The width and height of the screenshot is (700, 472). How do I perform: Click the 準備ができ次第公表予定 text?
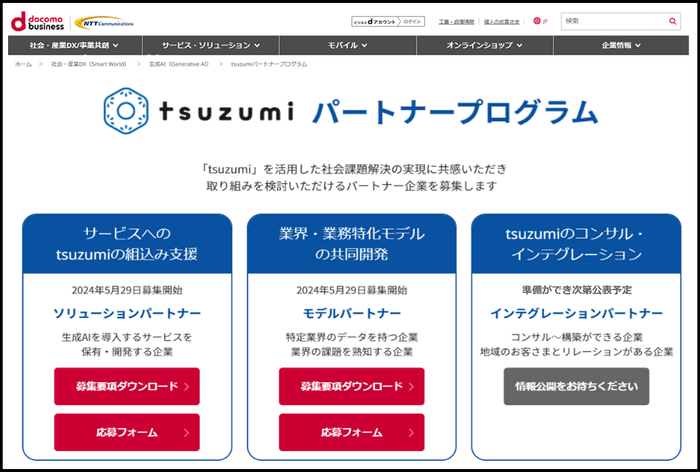tap(577, 290)
